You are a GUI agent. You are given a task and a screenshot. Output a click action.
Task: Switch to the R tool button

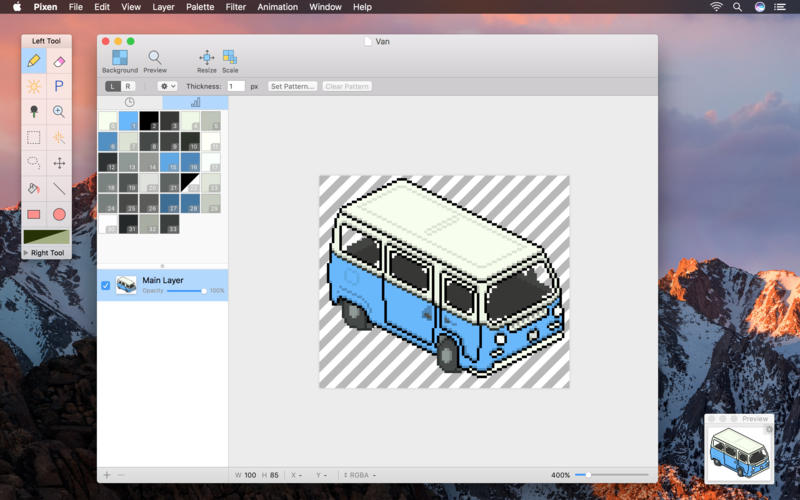coord(127,87)
